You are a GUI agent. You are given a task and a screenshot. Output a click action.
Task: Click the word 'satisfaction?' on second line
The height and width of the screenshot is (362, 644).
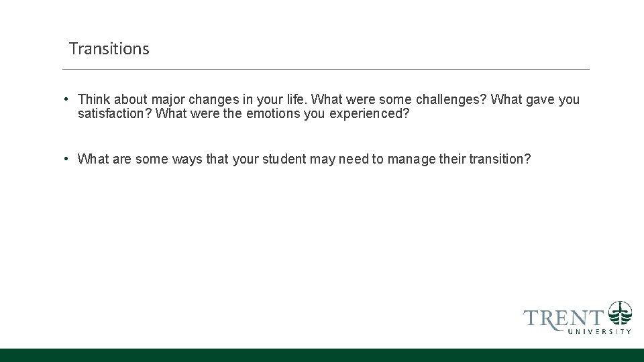pyautogui.click(x=115, y=114)
